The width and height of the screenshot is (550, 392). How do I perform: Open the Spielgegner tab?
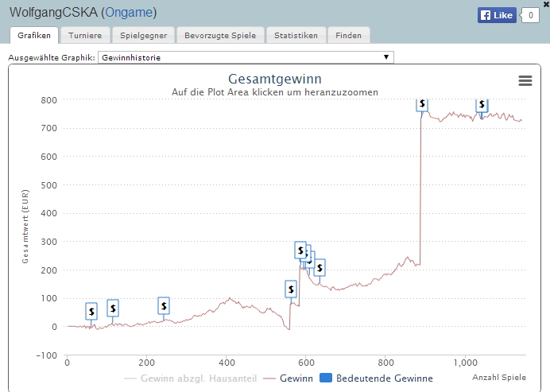click(x=144, y=36)
